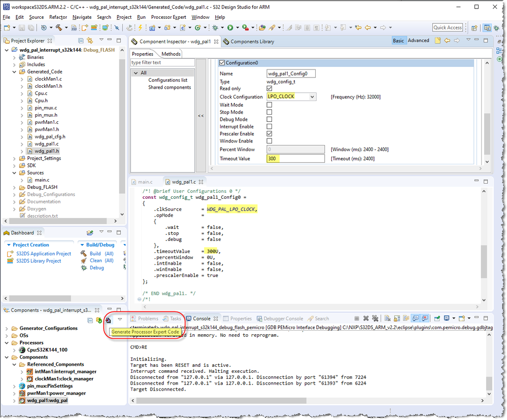Click the hammer Build toolbar icon
Screen dimensions: 507x420
tap(58, 28)
